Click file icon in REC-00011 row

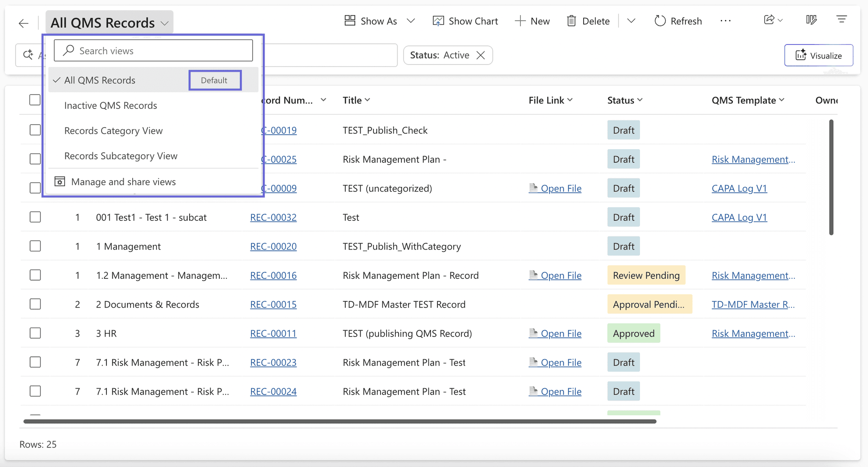tap(533, 333)
